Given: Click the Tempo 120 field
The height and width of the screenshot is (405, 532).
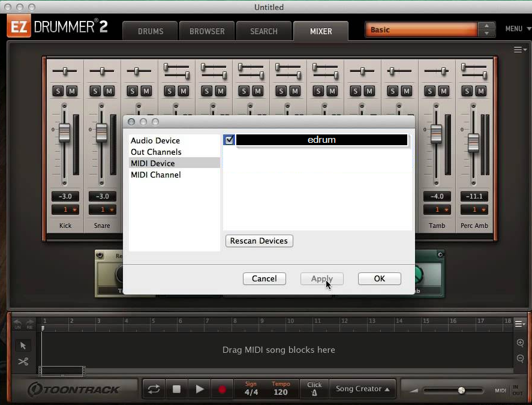Looking at the screenshot, I should click(281, 389).
